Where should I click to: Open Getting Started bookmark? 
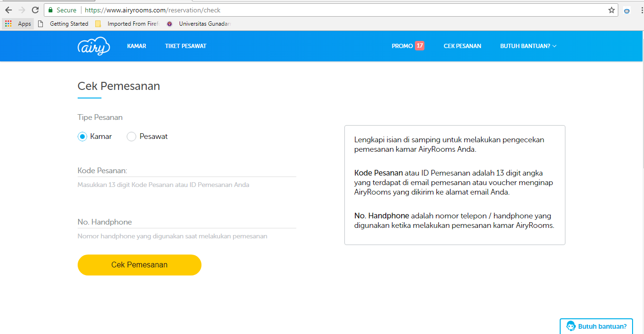click(x=63, y=24)
